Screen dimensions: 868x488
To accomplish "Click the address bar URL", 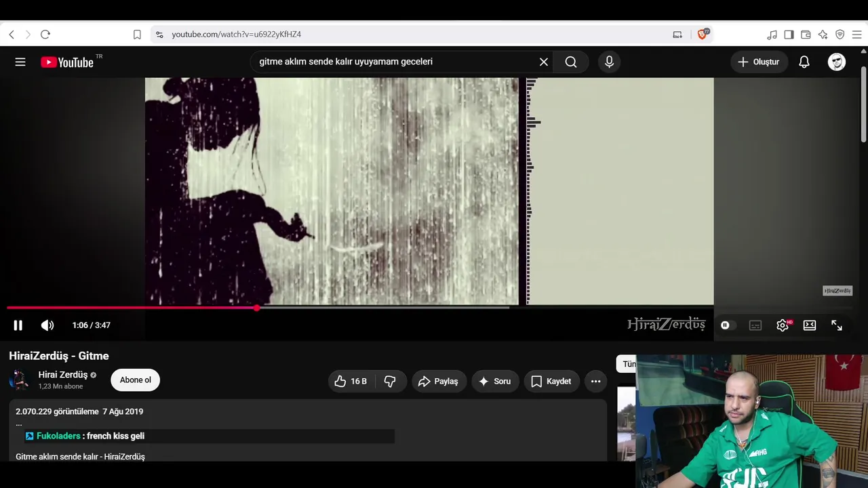I will [236, 35].
